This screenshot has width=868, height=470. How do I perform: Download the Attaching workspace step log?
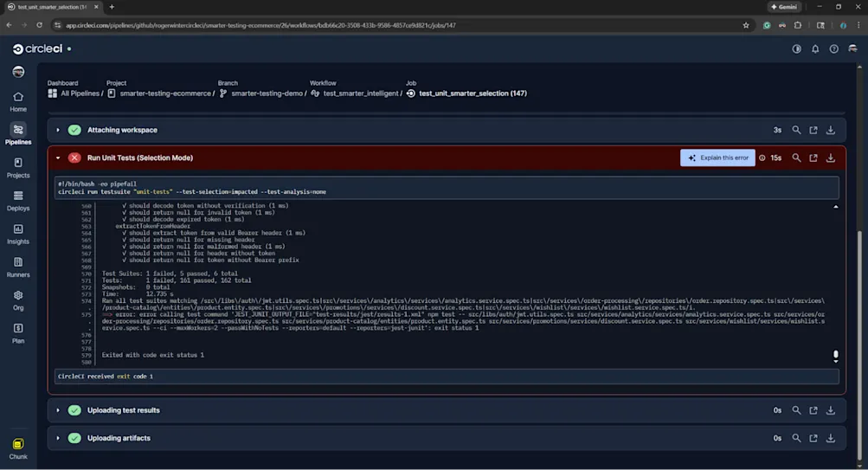pos(831,130)
